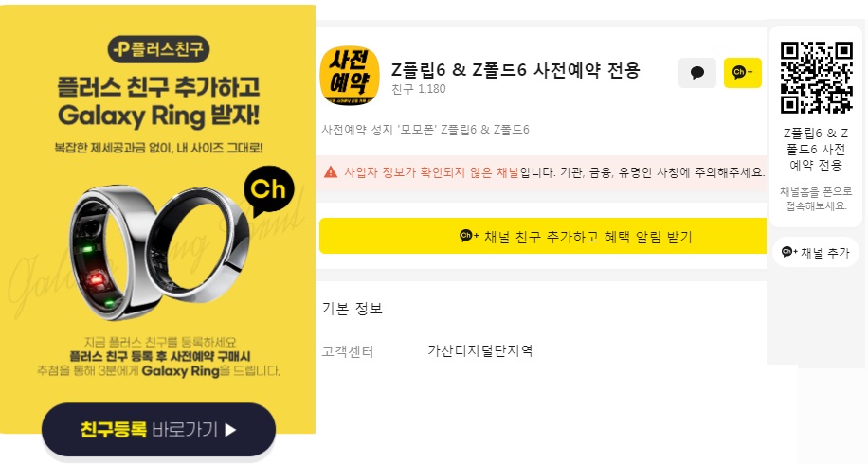This screenshot has height=464, width=868.
Task: Click the play arrow on 바로가기 button
Action: (231, 430)
